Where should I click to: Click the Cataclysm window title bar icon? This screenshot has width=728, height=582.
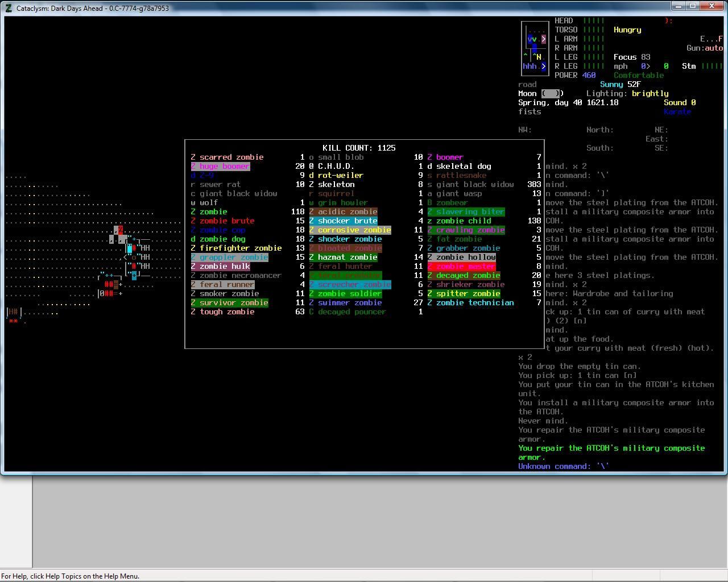click(x=9, y=8)
